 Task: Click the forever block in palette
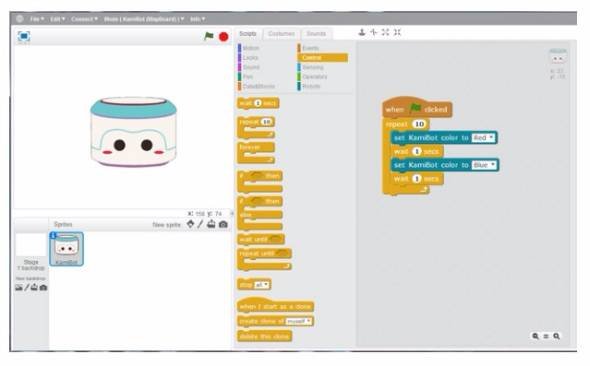[255, 152]
